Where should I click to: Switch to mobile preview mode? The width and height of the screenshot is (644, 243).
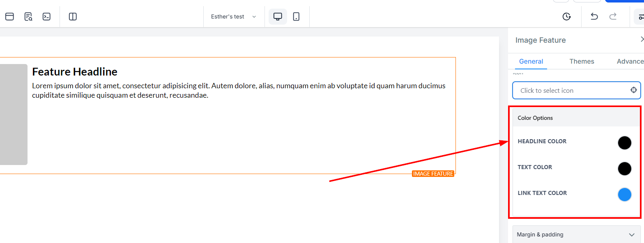pos(296,17)
